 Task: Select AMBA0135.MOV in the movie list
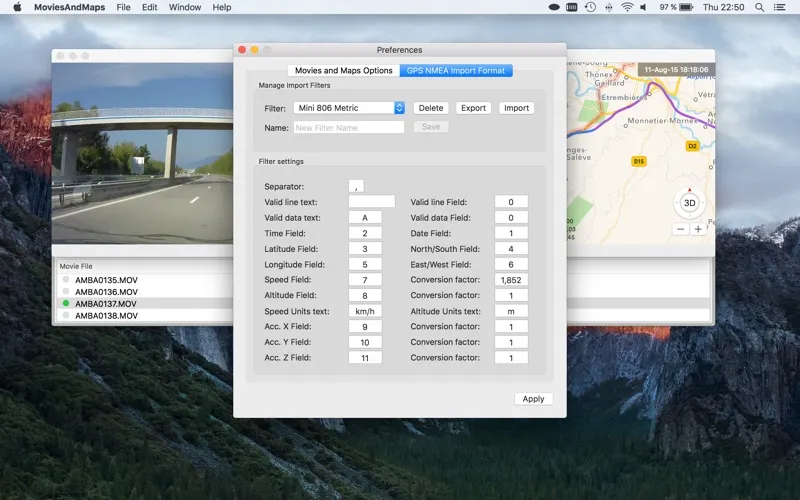point(106,280)
